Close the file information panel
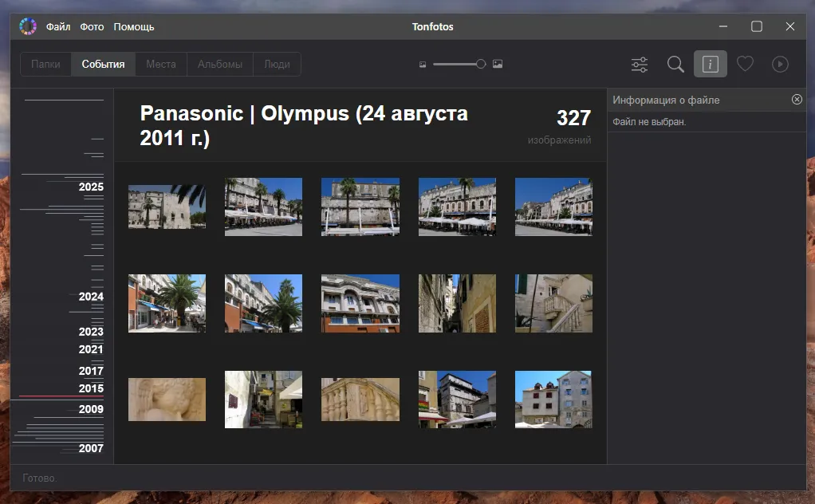Image resolution: width=815 pixels, height=504 pixels. pos(797,99)
